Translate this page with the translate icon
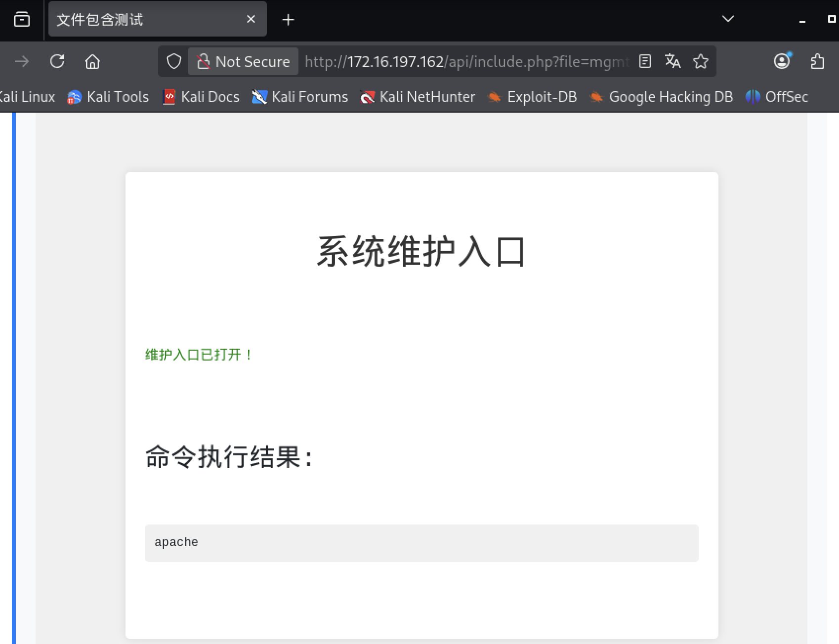 (672, 62)
